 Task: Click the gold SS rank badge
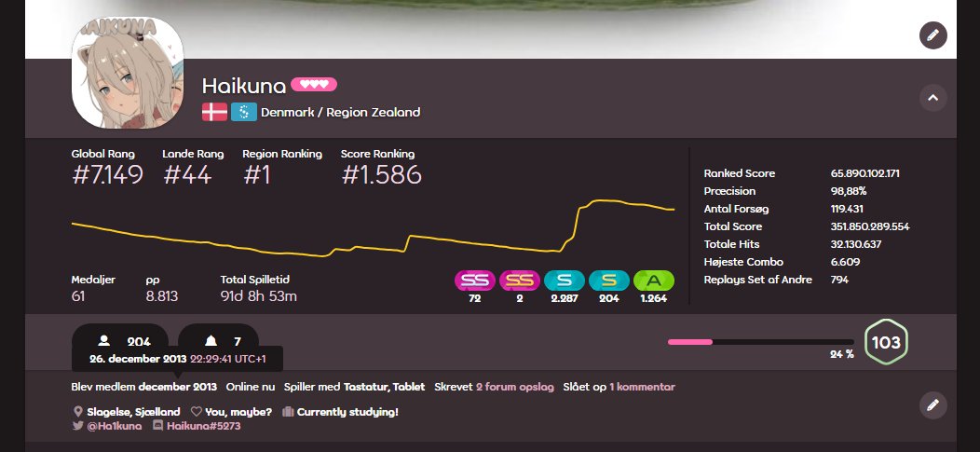point(520,281)
